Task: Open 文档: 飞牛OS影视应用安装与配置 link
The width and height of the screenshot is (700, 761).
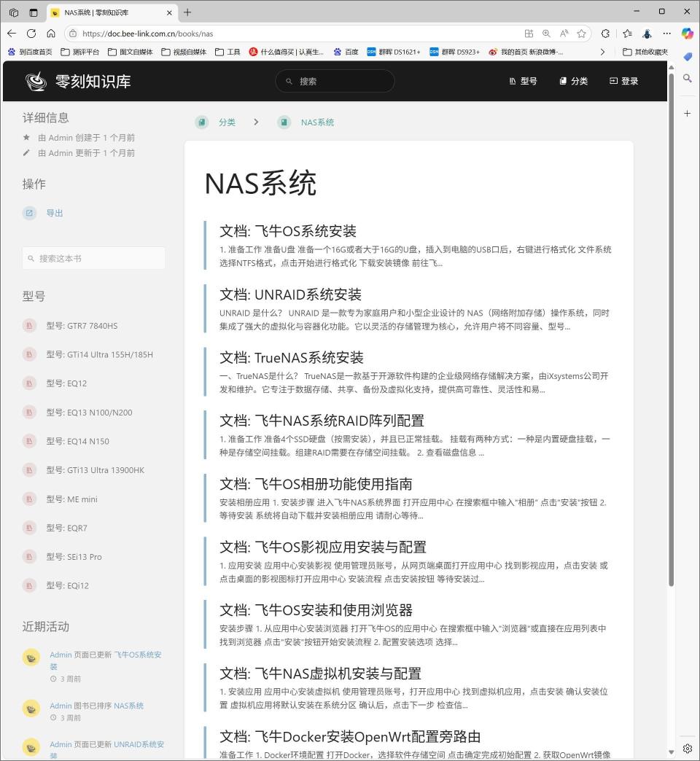Action: pyautogui.click(x=323, y=547)
